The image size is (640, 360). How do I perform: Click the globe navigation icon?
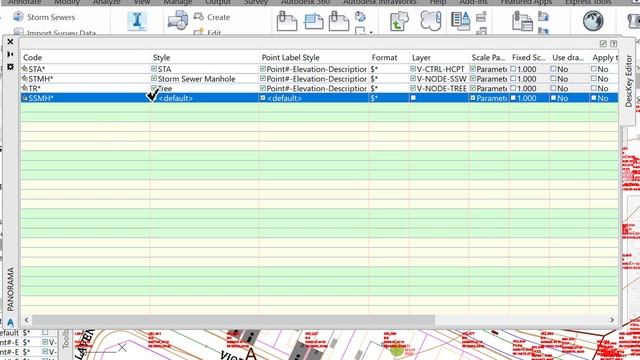(593, 21)
